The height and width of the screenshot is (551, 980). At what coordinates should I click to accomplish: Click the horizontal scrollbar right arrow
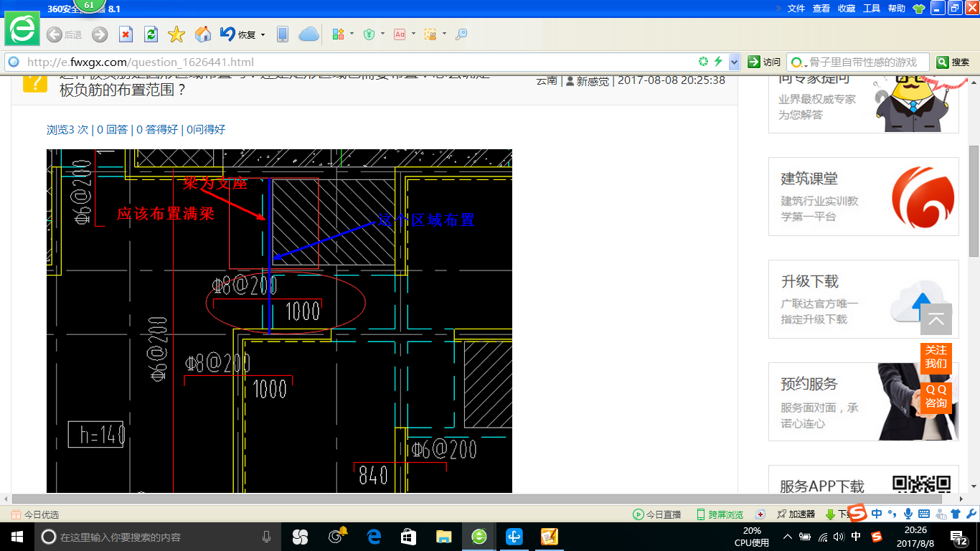click(963, 499)
